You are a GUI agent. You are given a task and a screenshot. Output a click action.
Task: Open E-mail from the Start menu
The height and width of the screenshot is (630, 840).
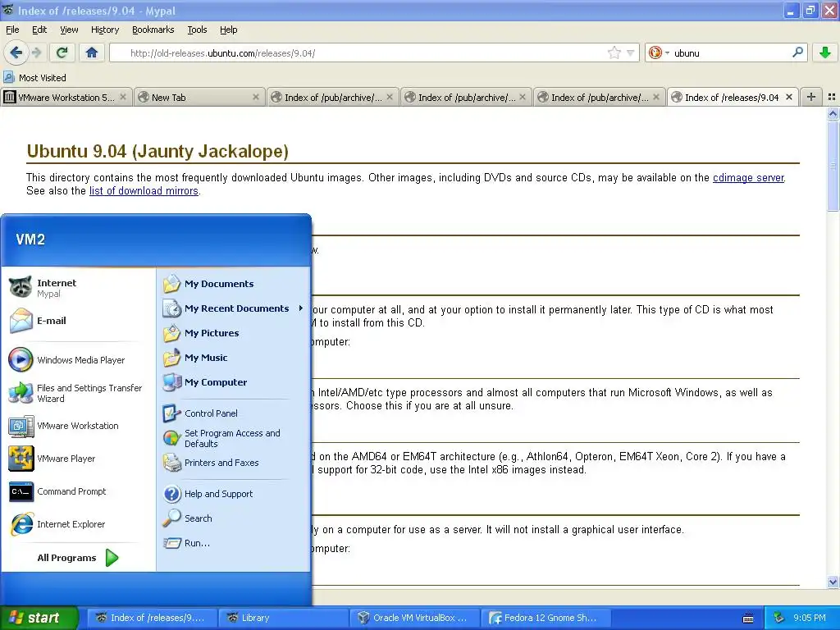(x=78, y=321)
